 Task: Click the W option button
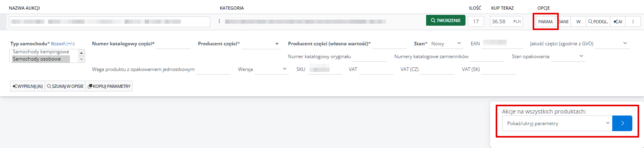click(578, 22)
